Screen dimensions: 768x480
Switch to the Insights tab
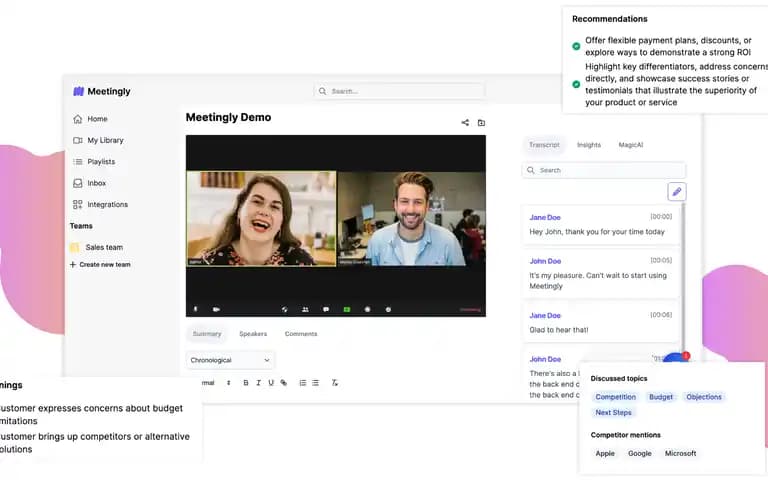tap(589, 145)
